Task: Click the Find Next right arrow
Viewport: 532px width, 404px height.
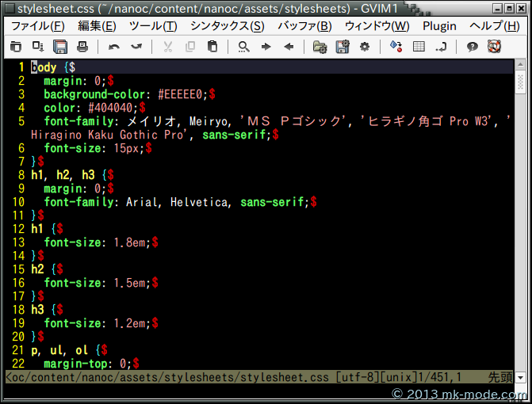Action: (x=266, y=47)
